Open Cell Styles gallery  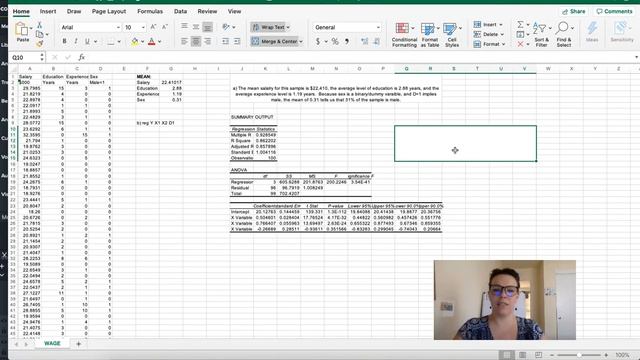[452, 35]
